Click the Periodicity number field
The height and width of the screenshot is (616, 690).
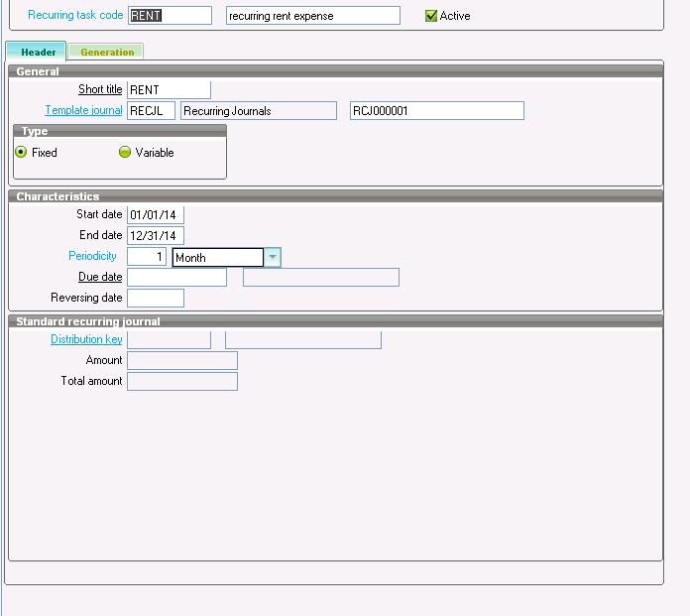click(x=147, y=257)
